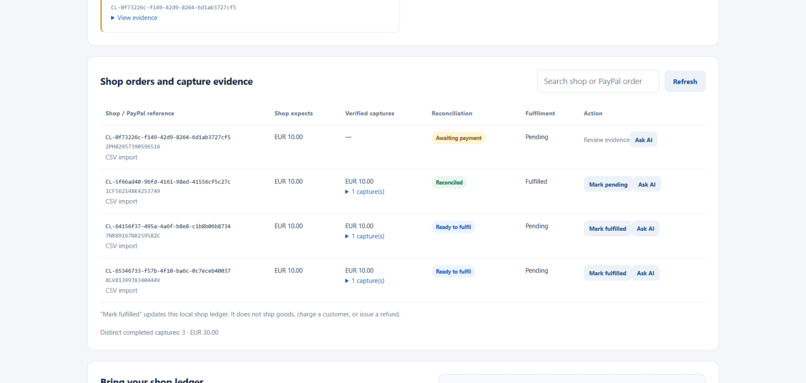Click PayPal reference beginning 7NR89167
The height and width of the screenshot is (383, 806).
click(133, 235)
